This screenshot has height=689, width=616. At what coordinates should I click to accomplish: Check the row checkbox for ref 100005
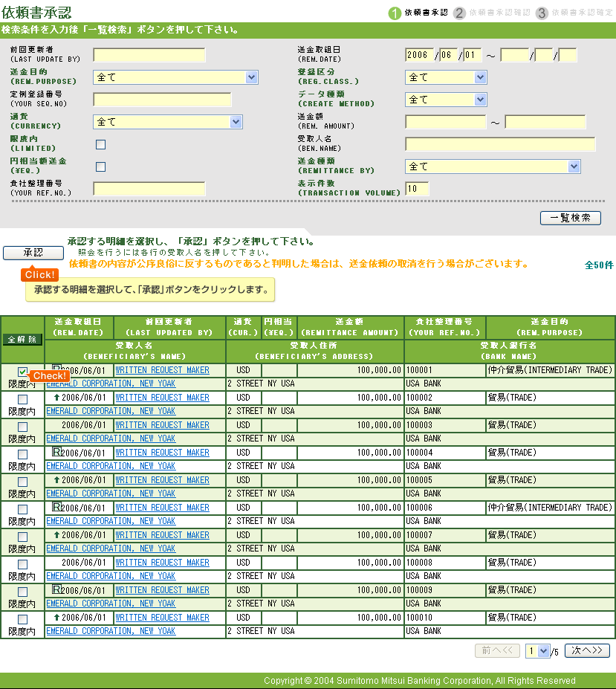(22, 482)
